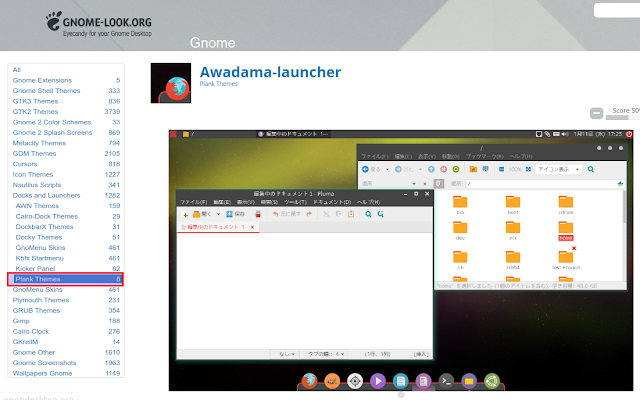Open the first menu in Pluma's menu bar
Image resolution: width=640 pixels, height=400 pixels.
tap(194, 202)
